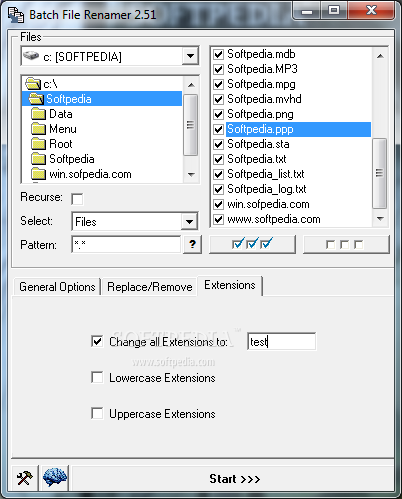Click the Start >>> button

(235, 479)
